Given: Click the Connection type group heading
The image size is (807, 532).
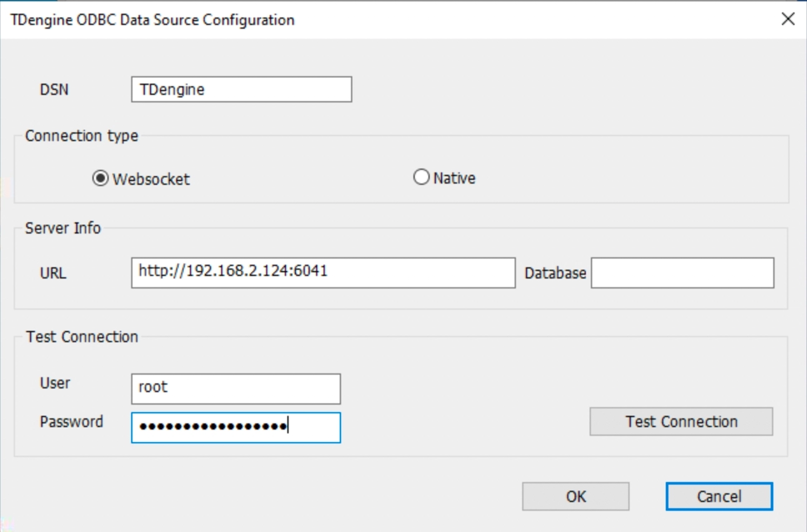Looking at the screenshot, I should tap(81, 136).
